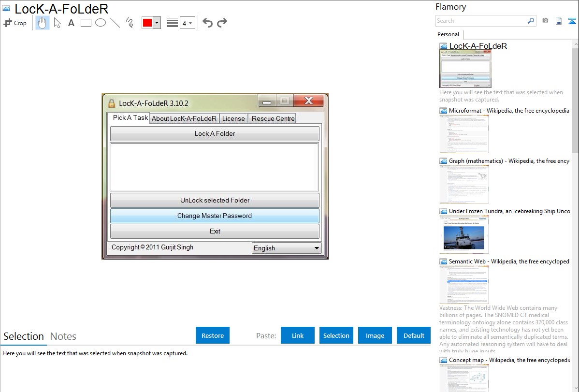Activate the hand pan tool
The width and height of the screenshot is (579, 392).
[x=42, y=23]
